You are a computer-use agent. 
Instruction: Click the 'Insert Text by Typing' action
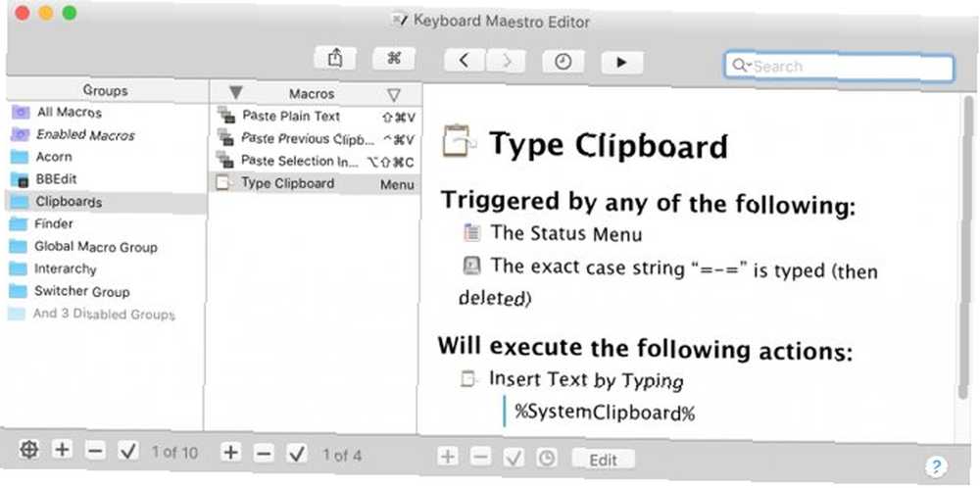[x=586, y=380]
